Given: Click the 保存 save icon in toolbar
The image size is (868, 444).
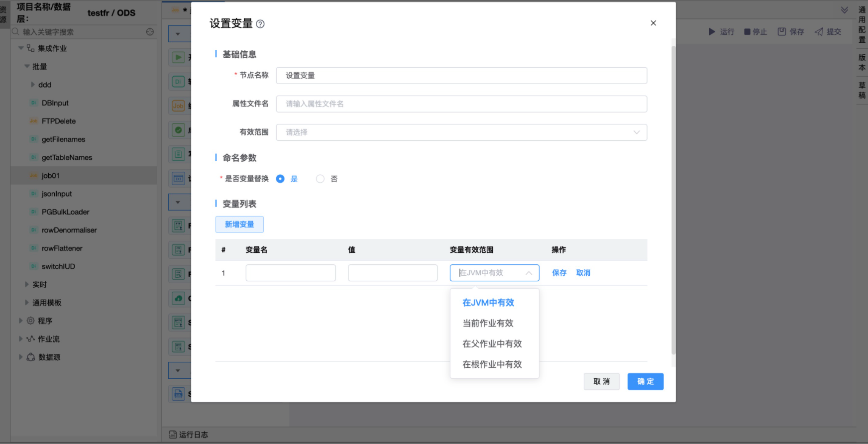Looking at the screenshot, I should pos(782,32).
